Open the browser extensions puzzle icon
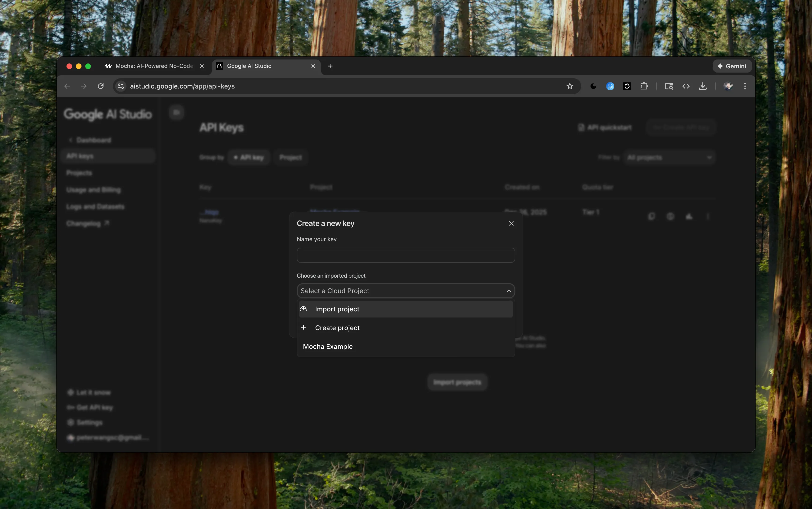 644,86
